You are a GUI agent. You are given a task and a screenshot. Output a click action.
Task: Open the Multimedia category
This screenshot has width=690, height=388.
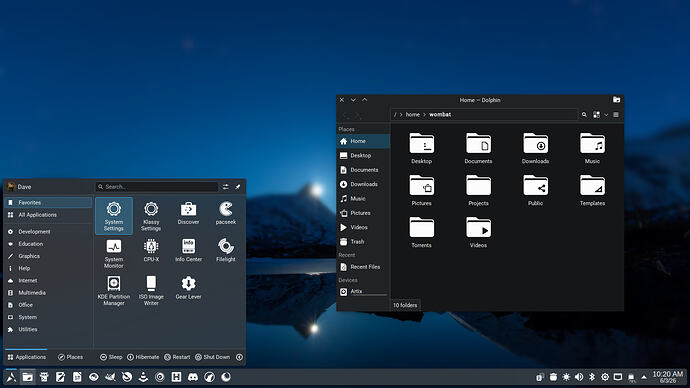[48, 293]
